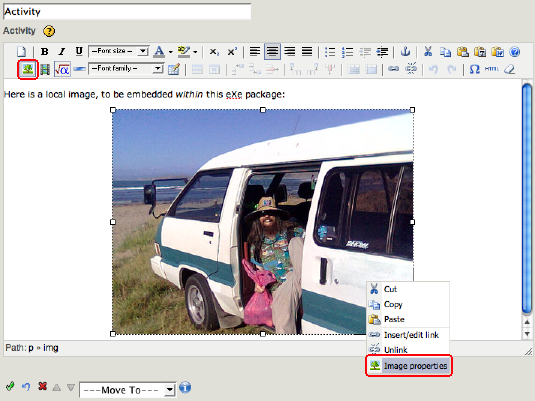Delete iDevice with red X
535x401 pixels.
click(42, 386)
